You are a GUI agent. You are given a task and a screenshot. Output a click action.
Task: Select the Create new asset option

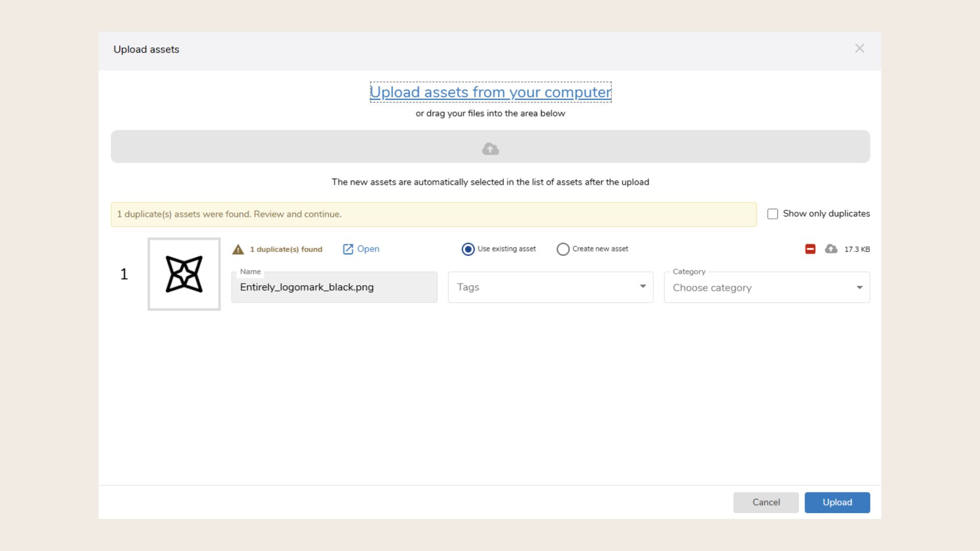click(563, 249)
